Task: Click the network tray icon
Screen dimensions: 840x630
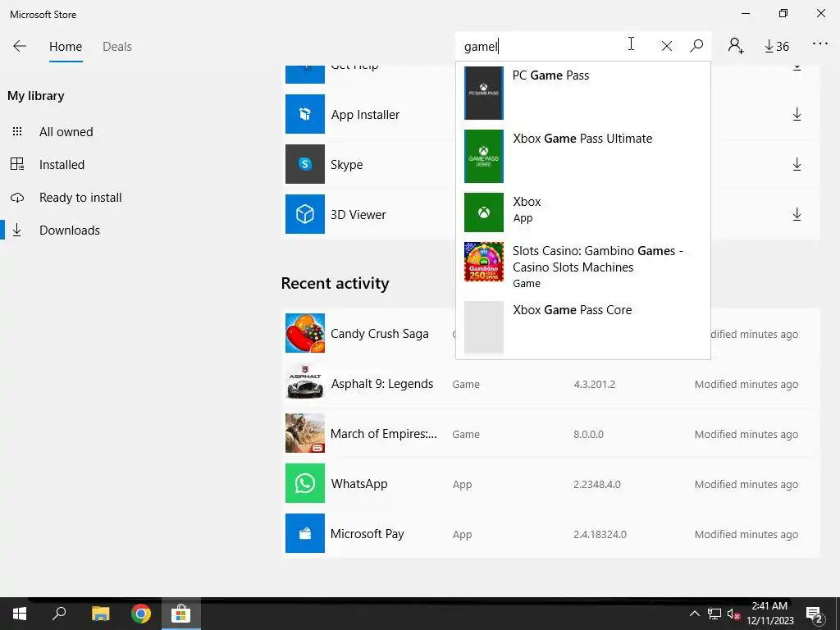Action: coord(714,614)
